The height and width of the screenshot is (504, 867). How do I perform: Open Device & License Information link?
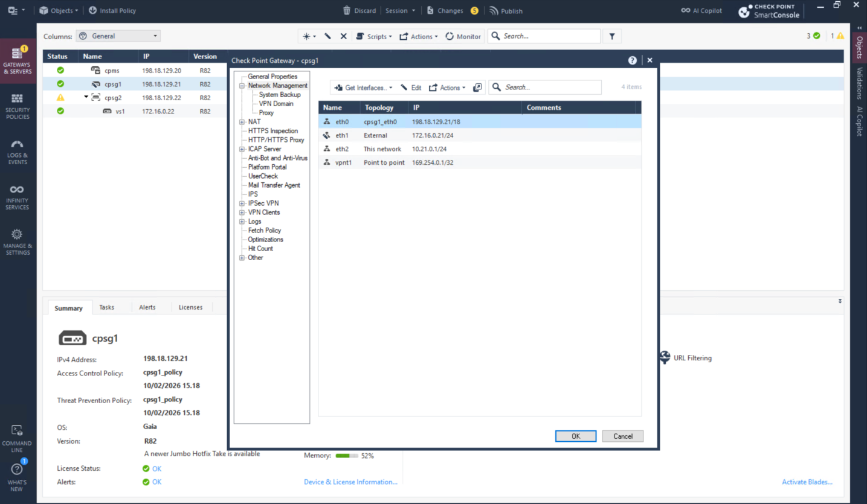coord(350,482)
